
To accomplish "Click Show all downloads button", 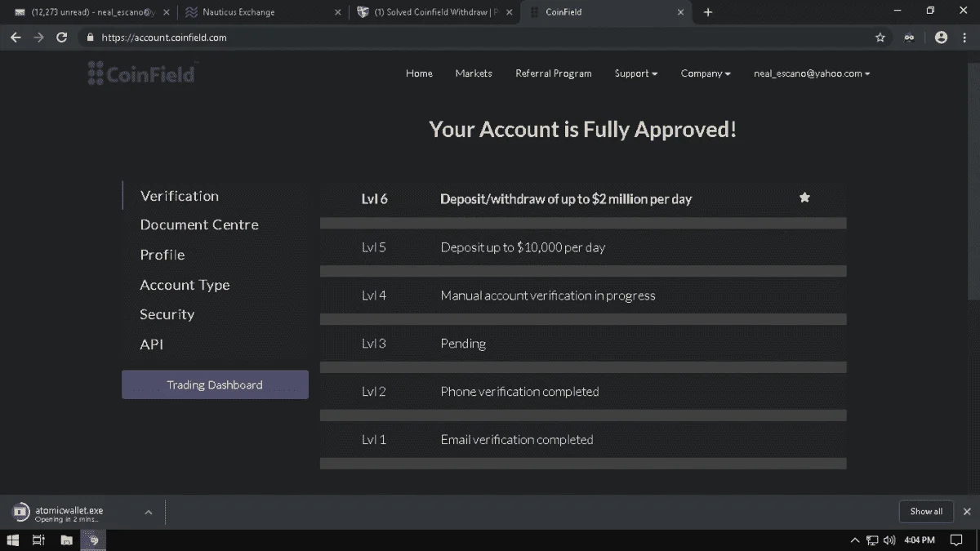I will point(926,512).
